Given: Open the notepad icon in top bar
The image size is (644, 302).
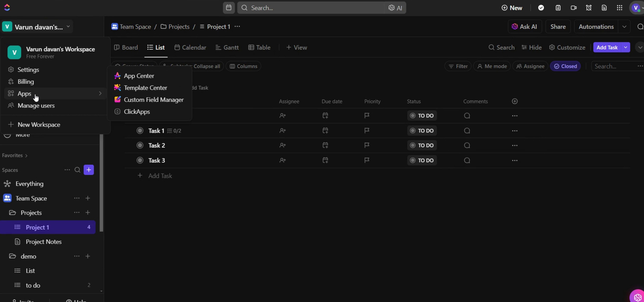Looking at the screenshot, I should tap(558, 8).
